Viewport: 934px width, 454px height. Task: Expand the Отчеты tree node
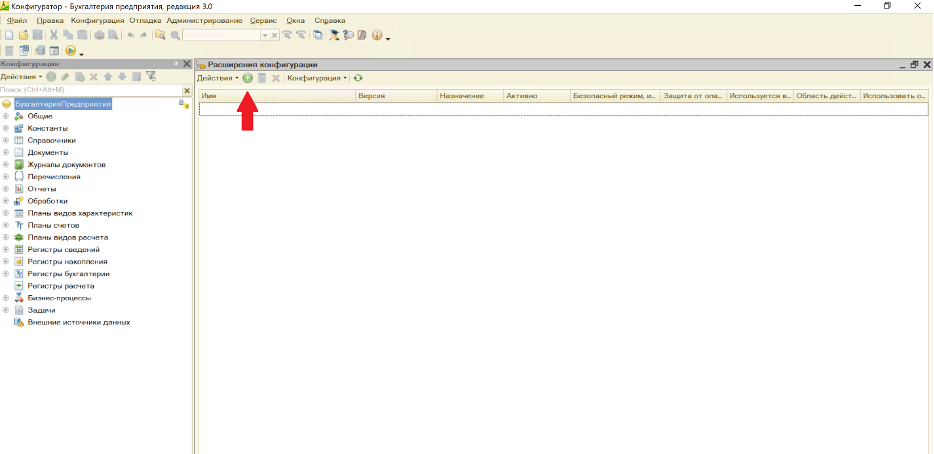pos(6,189)
